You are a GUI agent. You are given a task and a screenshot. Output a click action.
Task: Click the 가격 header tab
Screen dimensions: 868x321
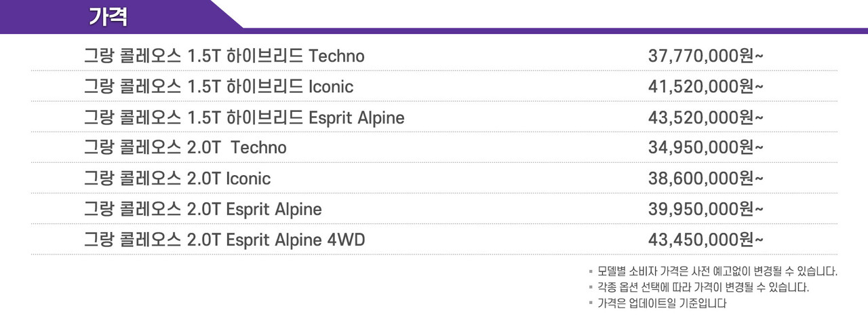tap(108, 16)
